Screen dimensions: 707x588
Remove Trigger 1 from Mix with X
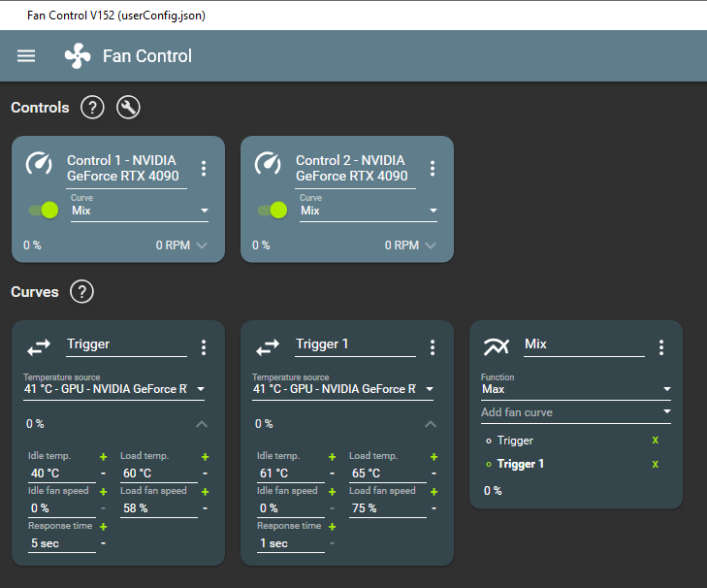tap(656, 464)
